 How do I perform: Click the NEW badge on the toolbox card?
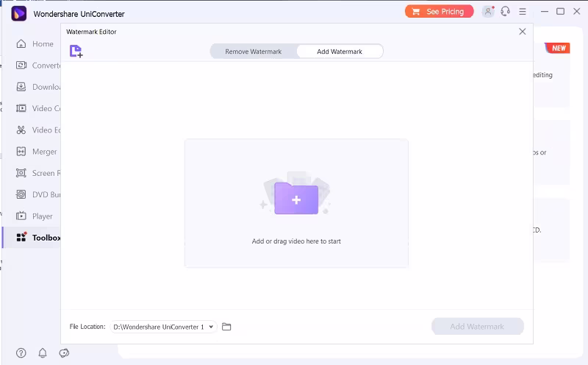tap(558, 48)
